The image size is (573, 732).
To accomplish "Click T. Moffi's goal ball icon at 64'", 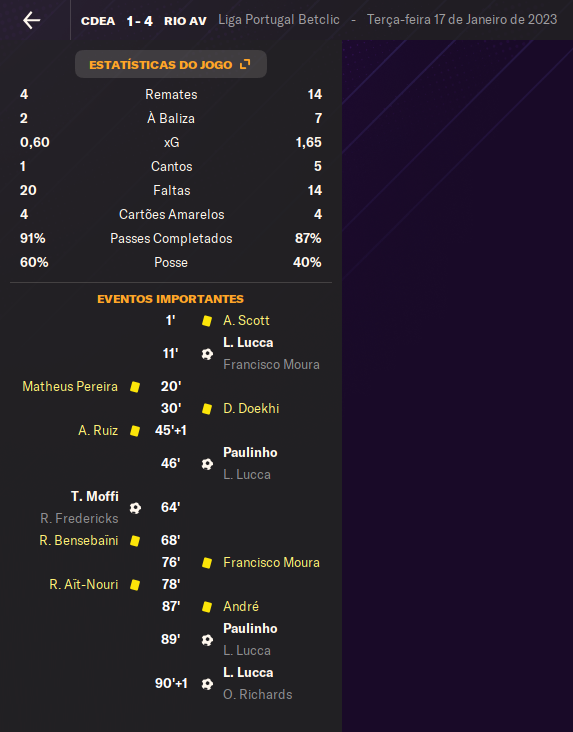I will [x=135, y=508].
